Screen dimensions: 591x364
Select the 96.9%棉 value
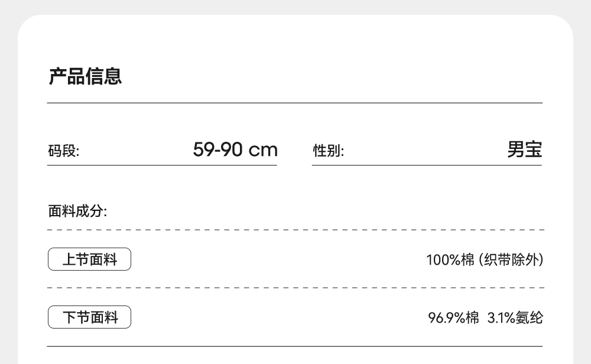coord(453,318)
